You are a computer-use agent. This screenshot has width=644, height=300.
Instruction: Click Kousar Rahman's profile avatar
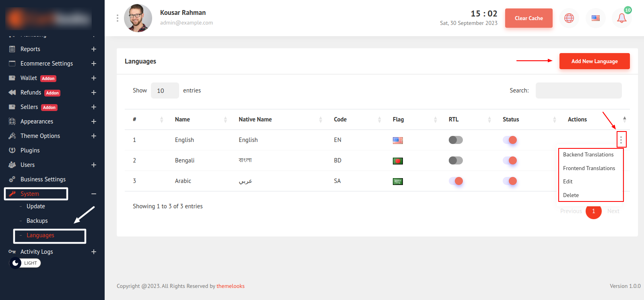138,18
